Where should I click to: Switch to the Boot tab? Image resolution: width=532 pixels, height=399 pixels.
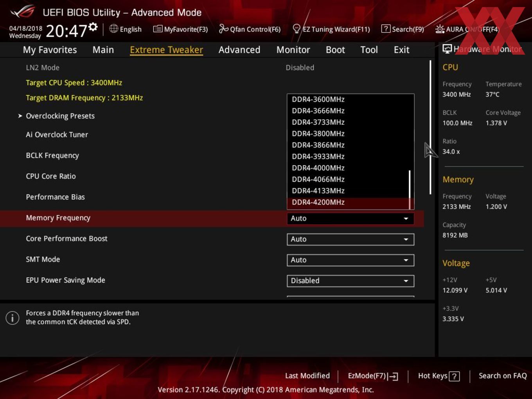point(335,50)
